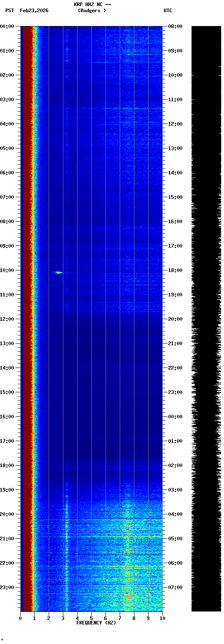Pick the 10:00 label on the UTC axis
Screen dimensions: 224x644
point(175,75)
